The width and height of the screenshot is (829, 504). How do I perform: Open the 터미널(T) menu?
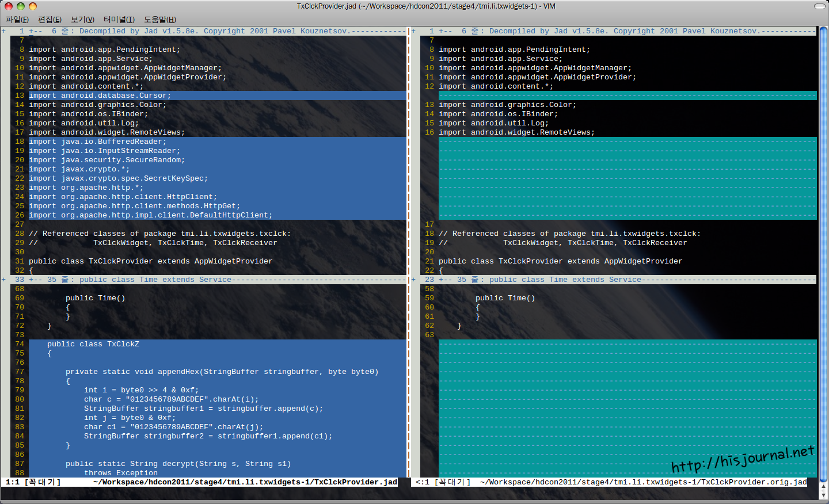119,20
